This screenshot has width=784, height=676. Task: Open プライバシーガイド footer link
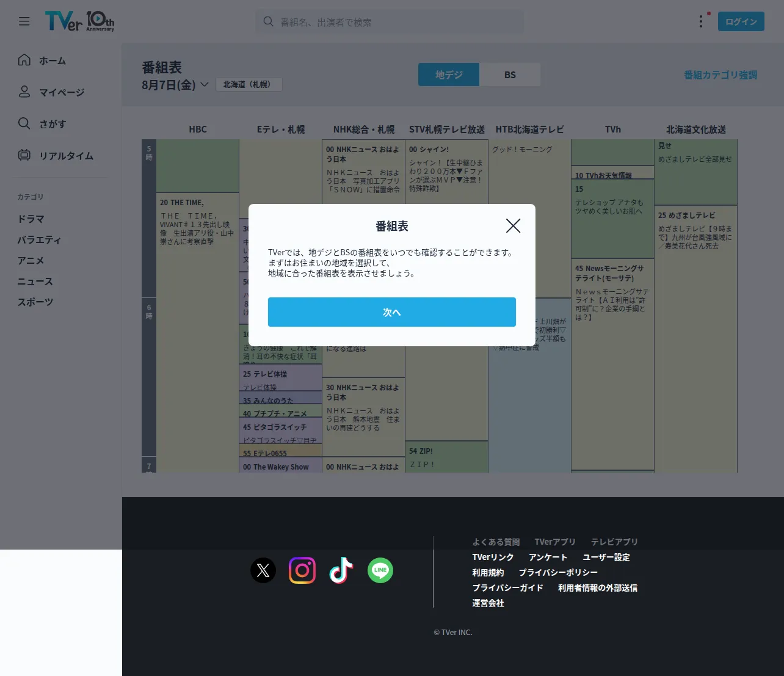click(x=507, y=587)
